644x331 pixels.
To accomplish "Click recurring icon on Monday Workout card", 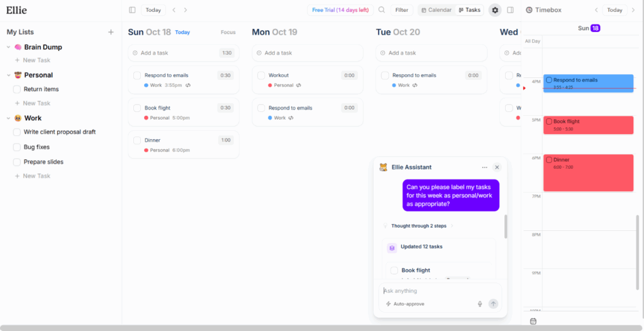I will 299,86.
